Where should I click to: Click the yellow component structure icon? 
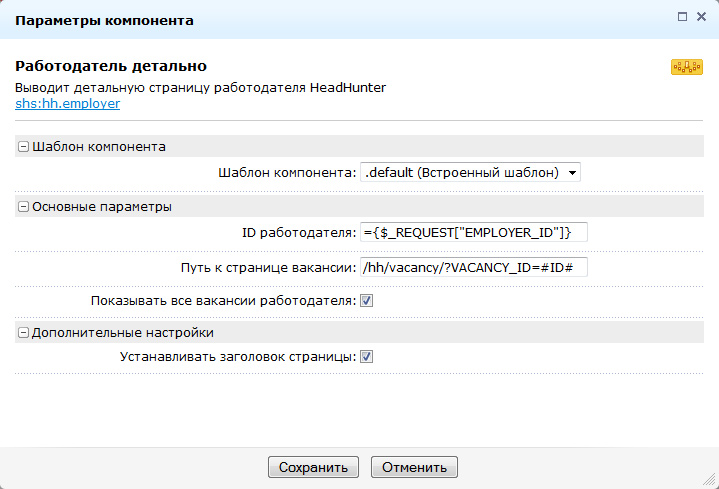(x=685, y=67)
